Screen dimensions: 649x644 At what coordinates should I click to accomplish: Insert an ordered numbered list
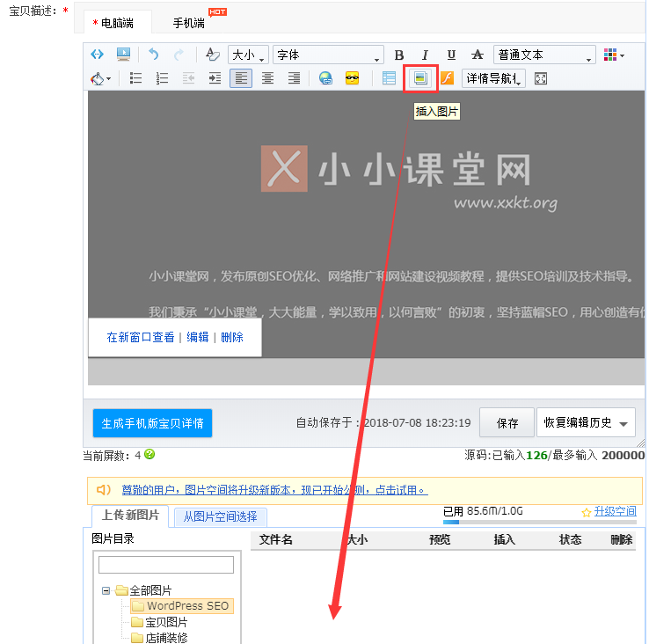click(162, 77)
